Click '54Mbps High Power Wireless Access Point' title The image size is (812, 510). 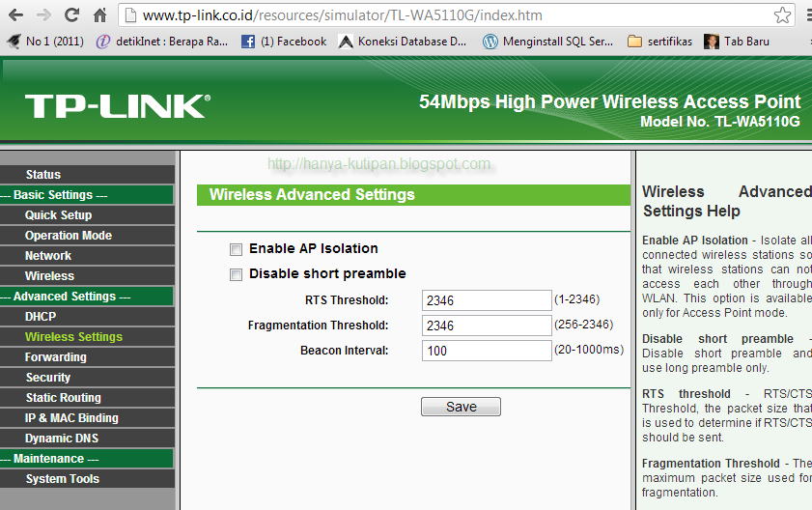pyautogui.click(x=610, y=101)
